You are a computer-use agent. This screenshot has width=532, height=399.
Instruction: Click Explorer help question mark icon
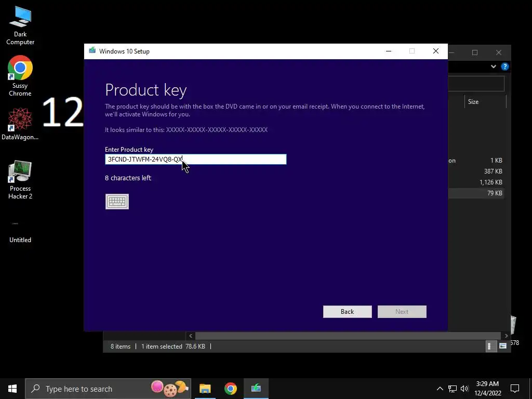[505, 66]
